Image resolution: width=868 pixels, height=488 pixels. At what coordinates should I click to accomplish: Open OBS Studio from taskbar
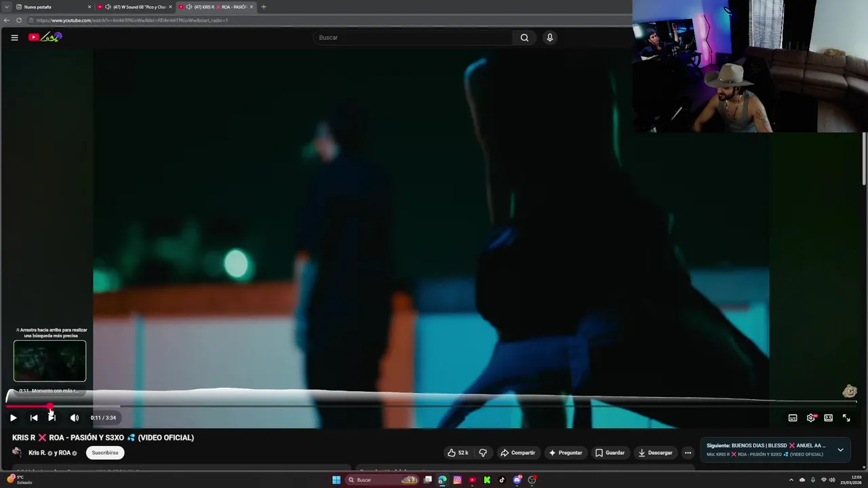click(532, 480)
